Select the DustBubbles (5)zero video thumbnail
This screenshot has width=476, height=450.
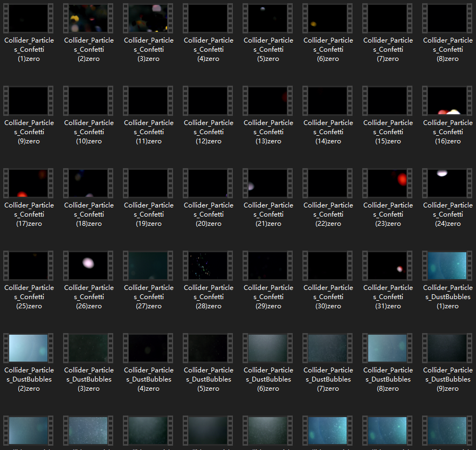[208, 348]
